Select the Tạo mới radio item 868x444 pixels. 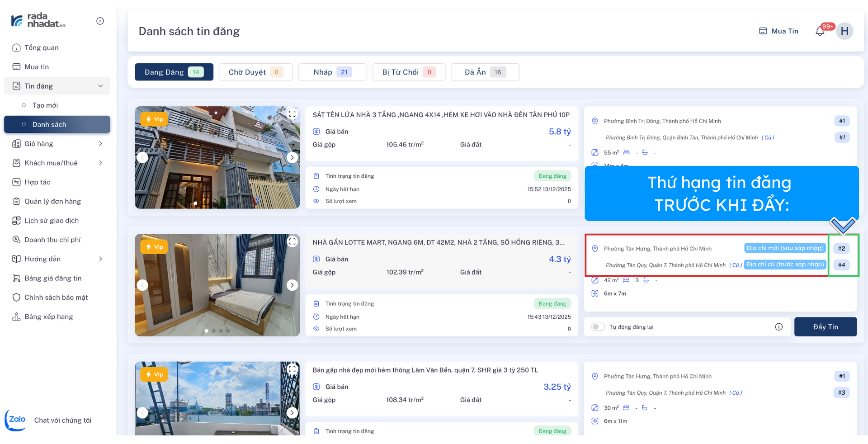[x=24, y=105]
